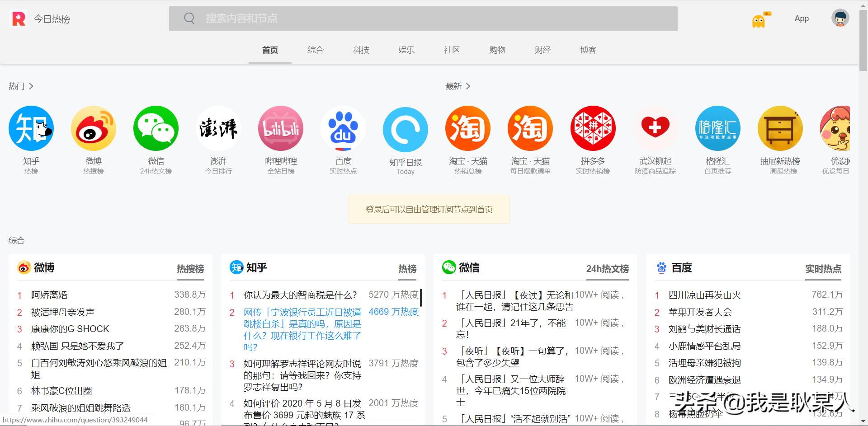Open Baidu topic 四川凉山再发山火
The width and height of the screenshot is (868, 426).
pyautogui.click(x=705, y=295)
